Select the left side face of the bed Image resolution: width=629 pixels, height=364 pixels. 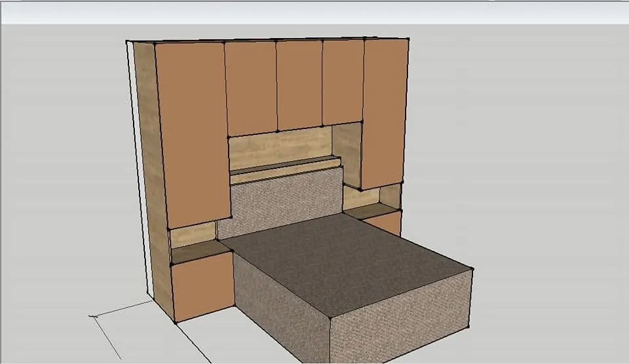281,306
